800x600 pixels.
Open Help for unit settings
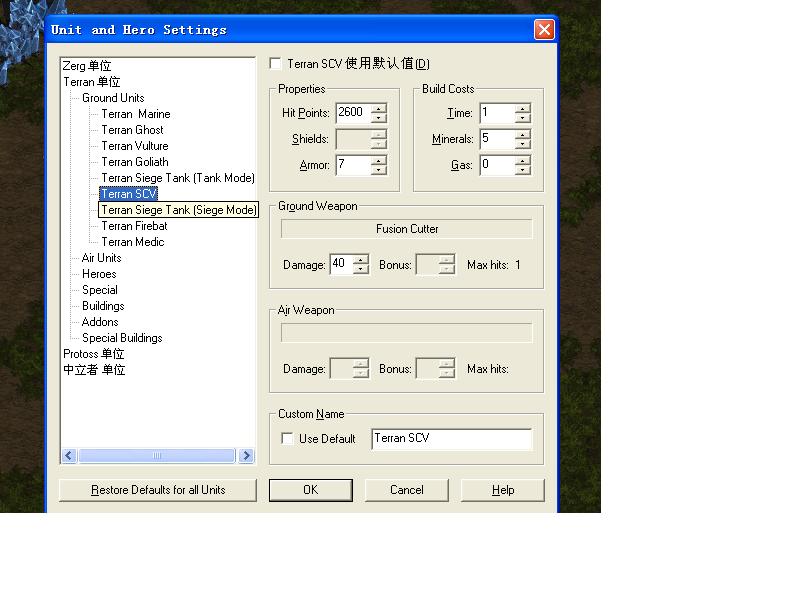click(502, 490)
